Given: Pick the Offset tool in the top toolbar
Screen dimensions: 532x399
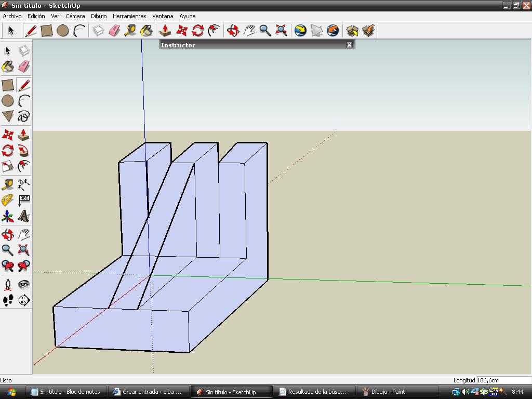Looking at the screenshot, I should (214, 31).
